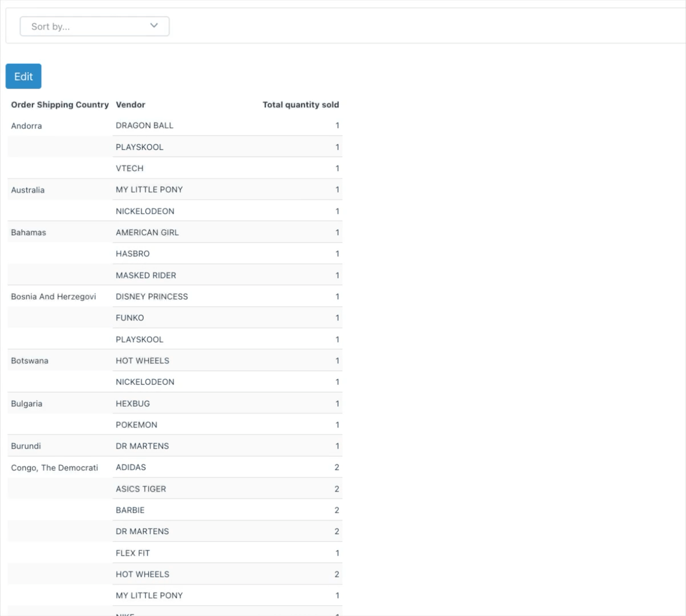The width and height of the screenshot is (686, 616).
Task: Click the Order Shipping Country column header
Action: click(60, 104)
